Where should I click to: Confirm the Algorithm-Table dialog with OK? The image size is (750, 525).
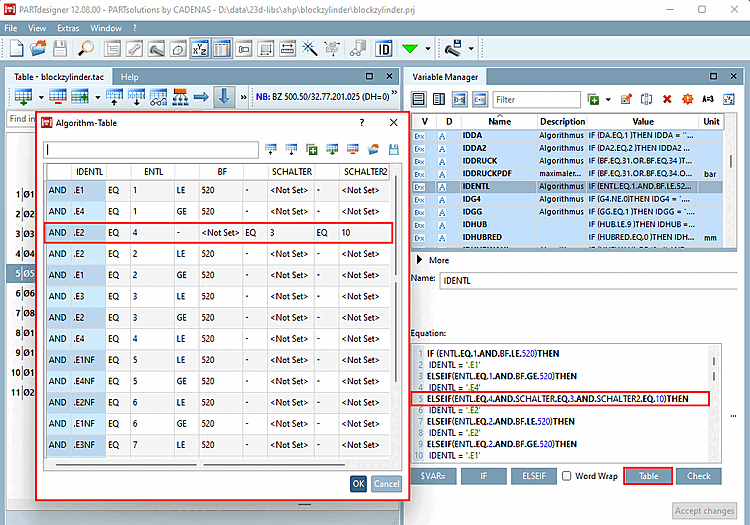358,483
